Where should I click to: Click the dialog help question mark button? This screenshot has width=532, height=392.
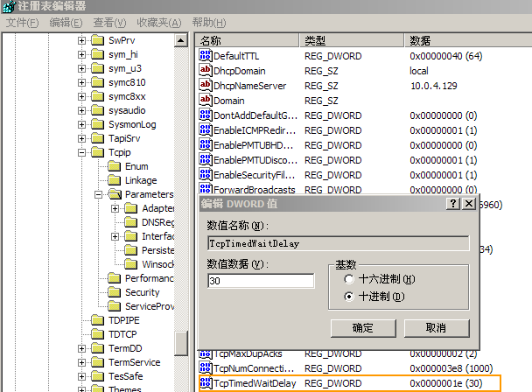click(x=453, y=203)
